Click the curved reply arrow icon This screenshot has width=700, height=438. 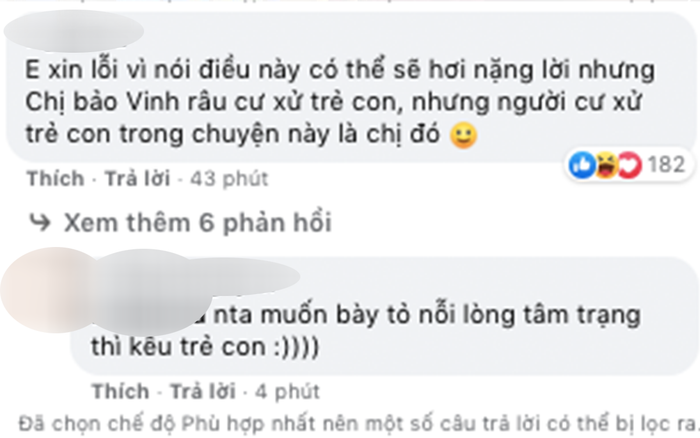[40, 222]
